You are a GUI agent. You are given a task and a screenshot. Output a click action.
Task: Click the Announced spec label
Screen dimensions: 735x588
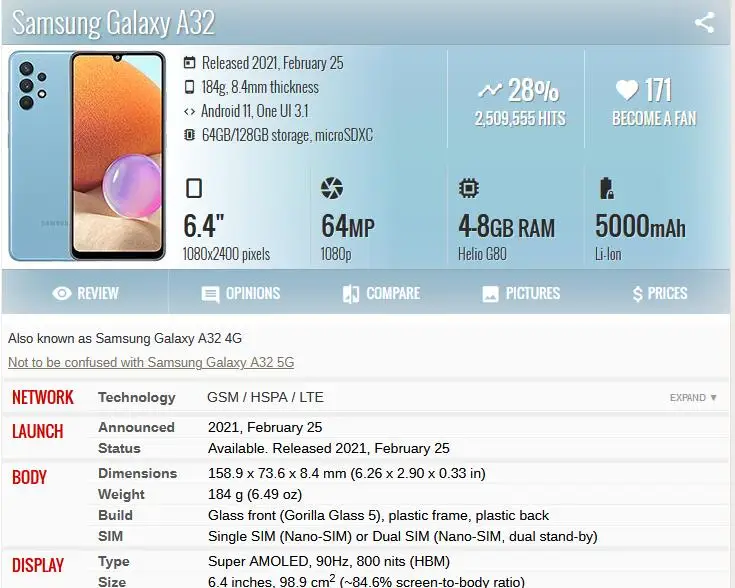(136, 427)
